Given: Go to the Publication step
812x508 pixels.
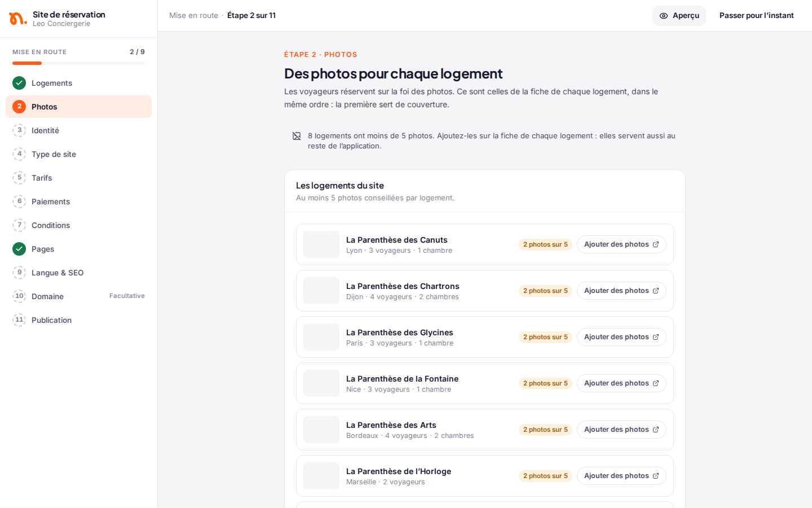Looking at the screenshot, I should click(78, 320).
